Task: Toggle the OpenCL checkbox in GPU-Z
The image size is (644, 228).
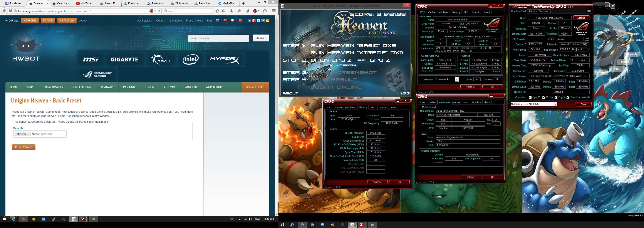Action: point(530,97)
